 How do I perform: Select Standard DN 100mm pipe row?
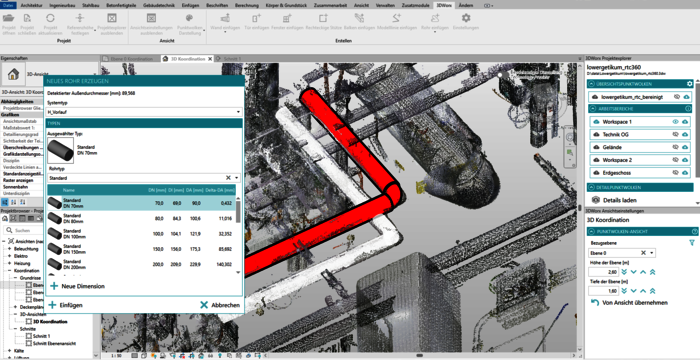pos(141,234)
